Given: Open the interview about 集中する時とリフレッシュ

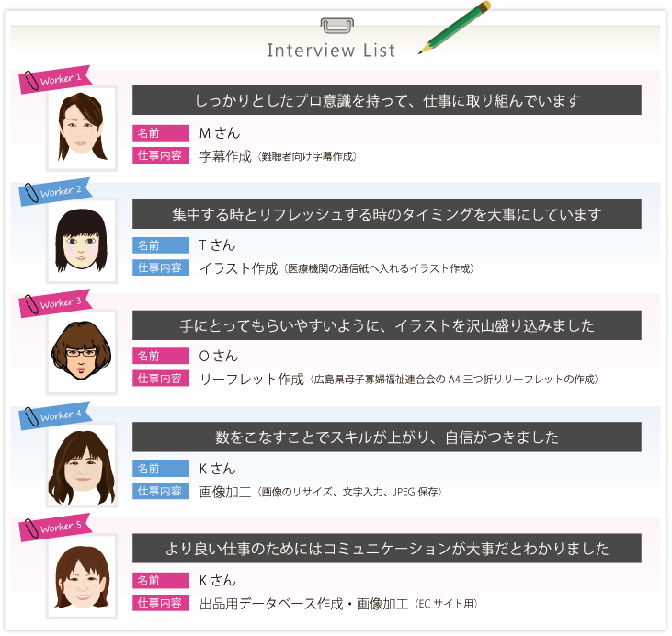Looking at the screenshot, I should 387,214.
